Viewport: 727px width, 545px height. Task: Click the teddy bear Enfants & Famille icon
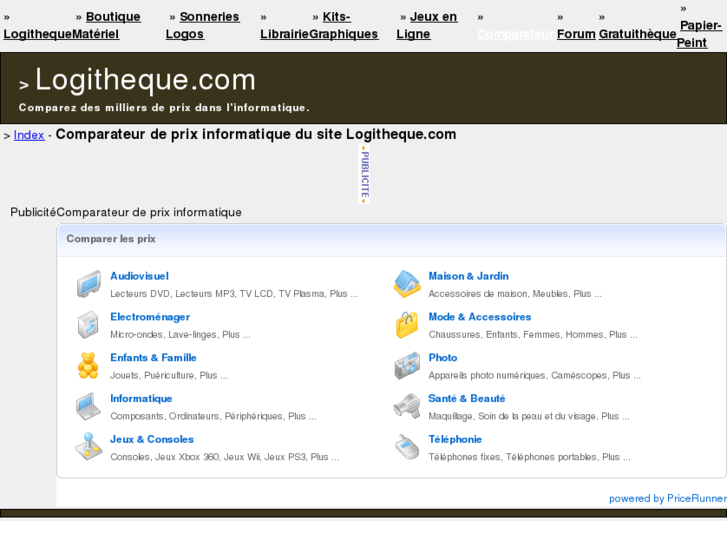point(88,365)
